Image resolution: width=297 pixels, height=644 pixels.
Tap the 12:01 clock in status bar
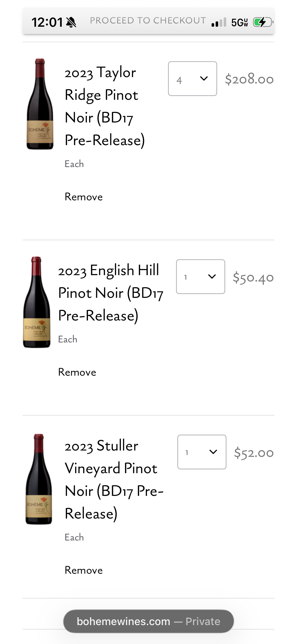[47, 22]
